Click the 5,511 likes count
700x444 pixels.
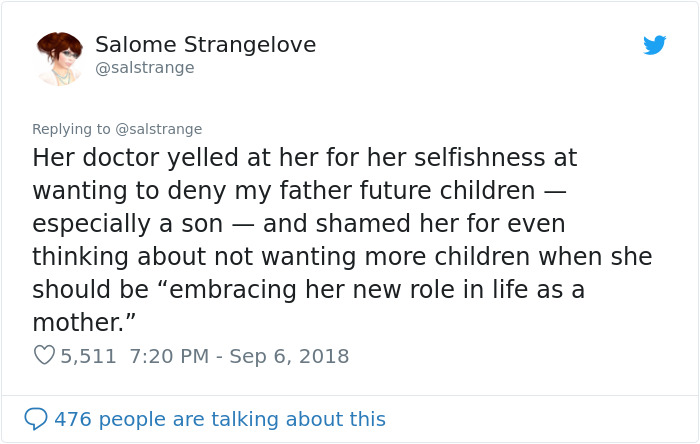tap(88, 355)
